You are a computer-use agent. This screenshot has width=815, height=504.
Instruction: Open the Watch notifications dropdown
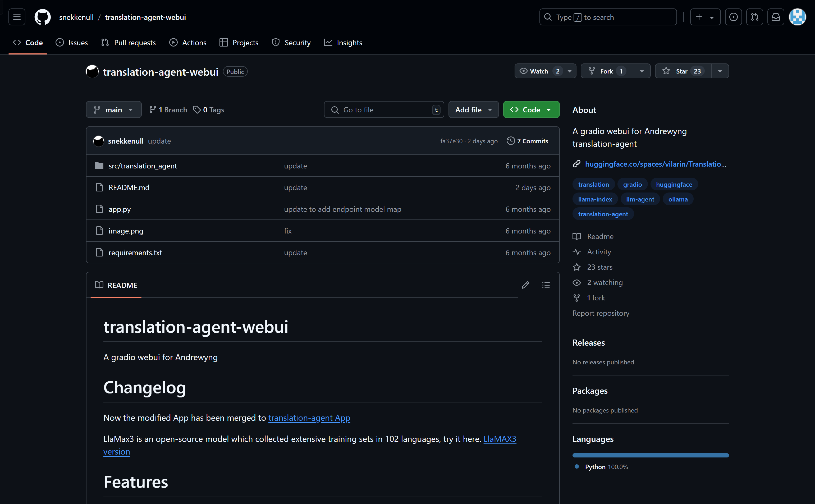[545, 71]
